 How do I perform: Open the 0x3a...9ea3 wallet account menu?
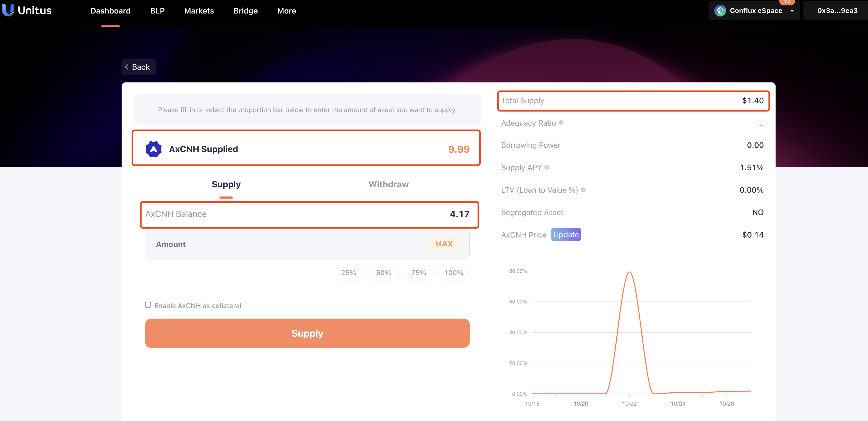(837, 11)
